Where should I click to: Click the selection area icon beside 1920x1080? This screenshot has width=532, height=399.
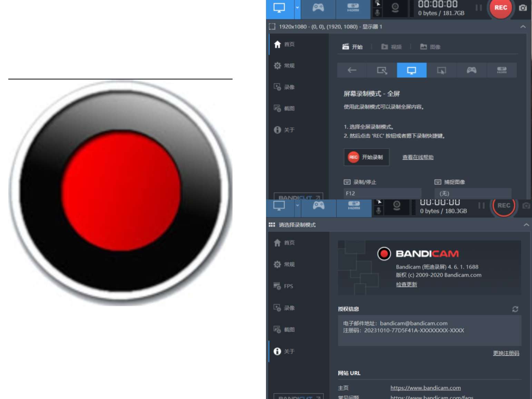(x=272, y=27)
